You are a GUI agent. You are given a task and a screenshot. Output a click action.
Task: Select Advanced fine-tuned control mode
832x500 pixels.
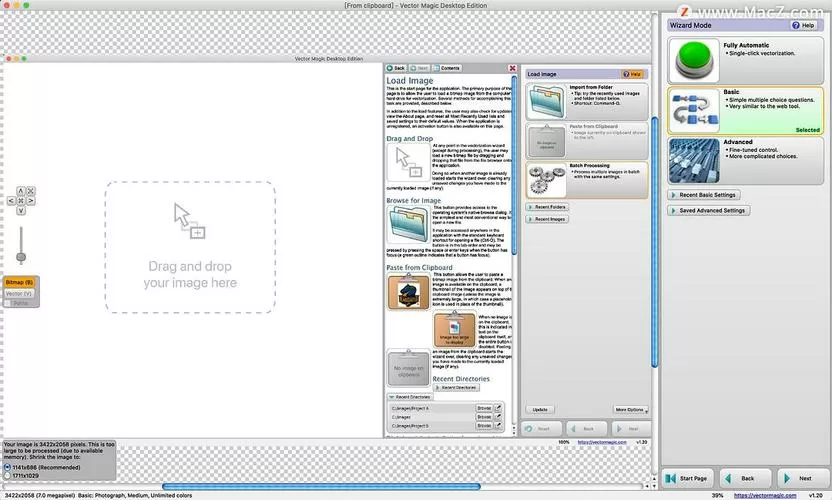tap(746, 161)
